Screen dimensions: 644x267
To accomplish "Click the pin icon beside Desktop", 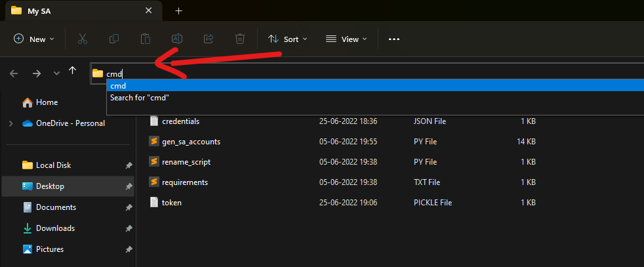I will point(129,186).
